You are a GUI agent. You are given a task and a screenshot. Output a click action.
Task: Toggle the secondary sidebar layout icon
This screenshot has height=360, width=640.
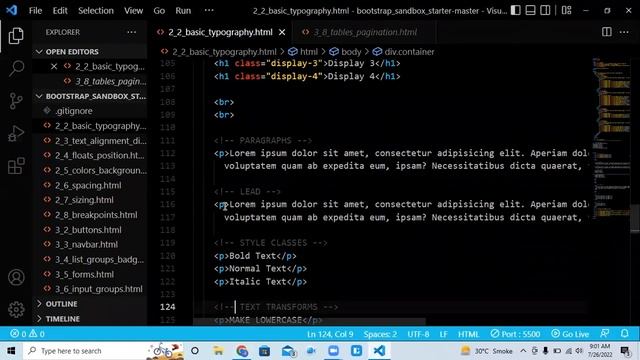pyautogui.click(x=545, y=10)
